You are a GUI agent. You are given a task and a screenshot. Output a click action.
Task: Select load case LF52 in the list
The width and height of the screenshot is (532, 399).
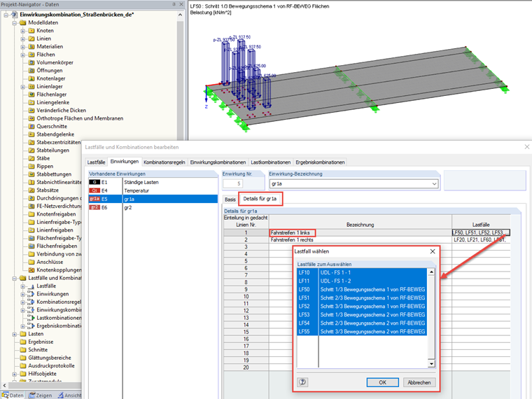(362, 306)
